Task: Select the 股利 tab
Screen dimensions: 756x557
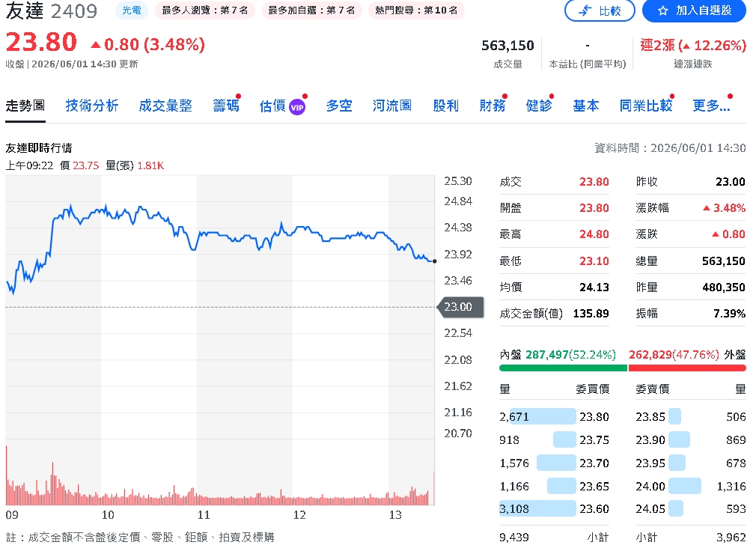Action: pos(445,106)
